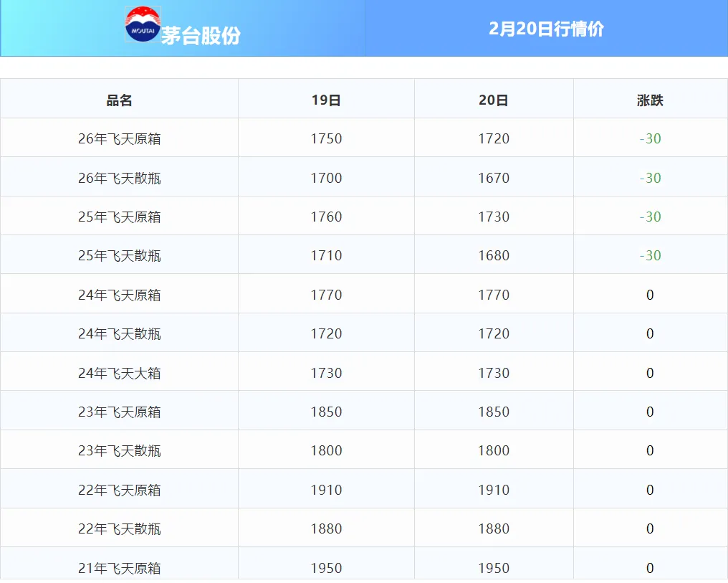
Task: Click the -30 change for 26年飞天散瓶
Action: pyautogui.click(x=650, y=178)
